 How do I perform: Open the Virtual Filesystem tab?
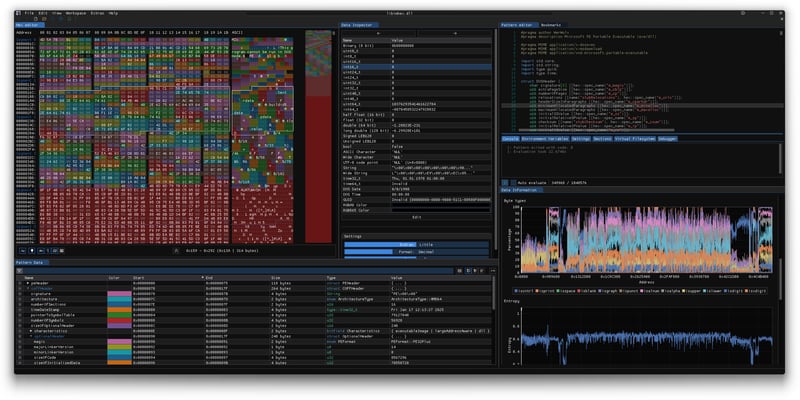pos(634,139)
